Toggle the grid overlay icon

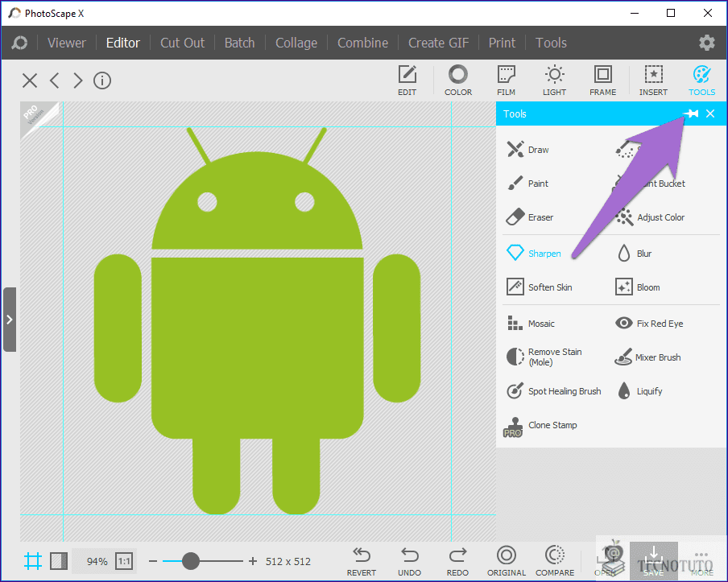click(x=32, y=561)
